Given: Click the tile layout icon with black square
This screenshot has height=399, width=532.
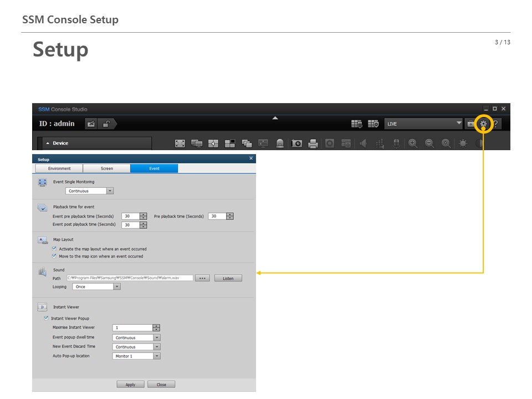Looking at the screenshot, I should [229, 144].
